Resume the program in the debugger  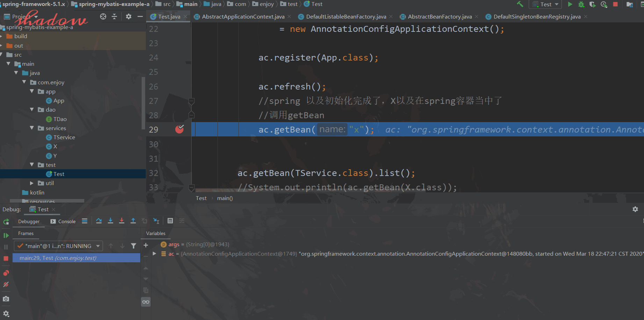click(6, 235)
